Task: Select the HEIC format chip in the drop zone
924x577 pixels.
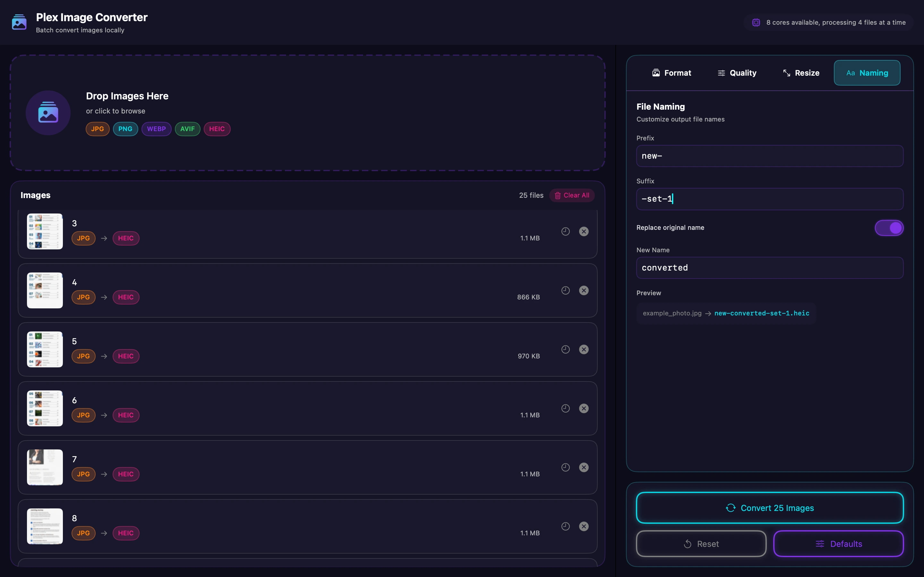Action: [217, 129]
